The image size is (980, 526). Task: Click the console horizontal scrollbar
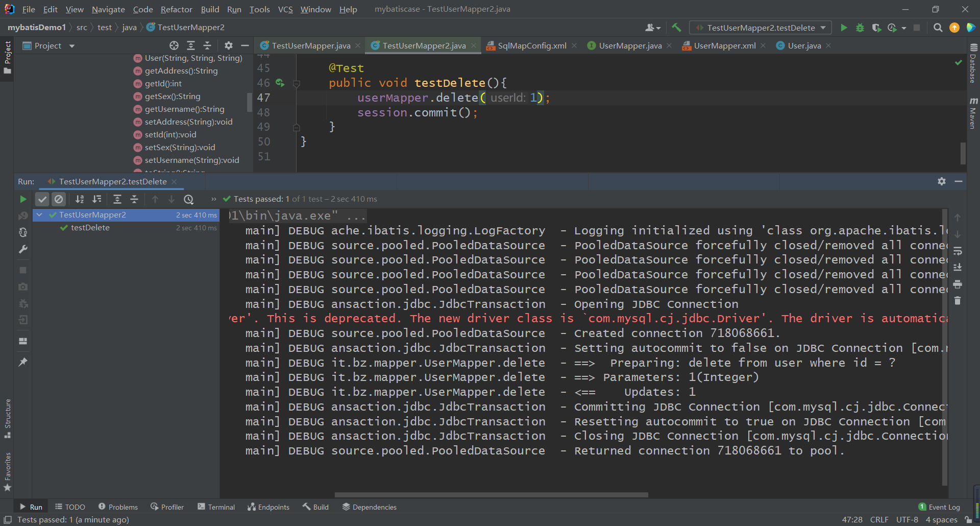click(491, 495)
